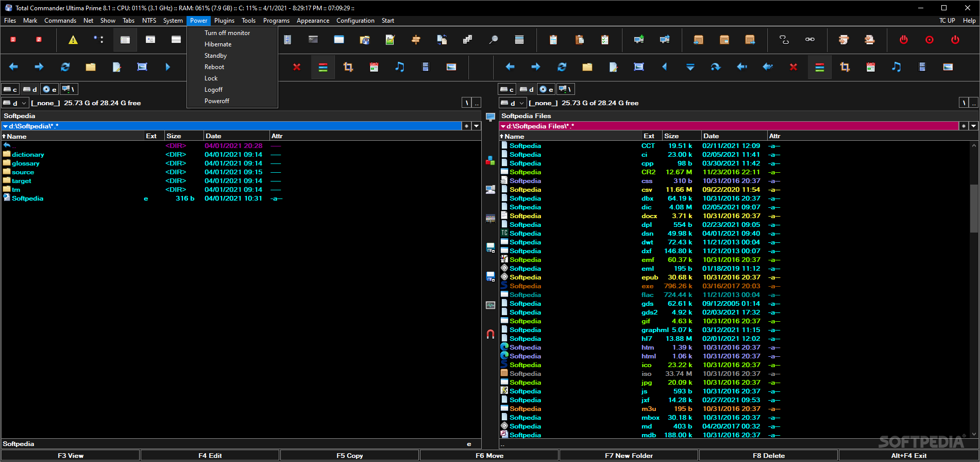Go back with the left panel blue left arrow
This screenshot has height=462, width=980.
coord(13,67)
